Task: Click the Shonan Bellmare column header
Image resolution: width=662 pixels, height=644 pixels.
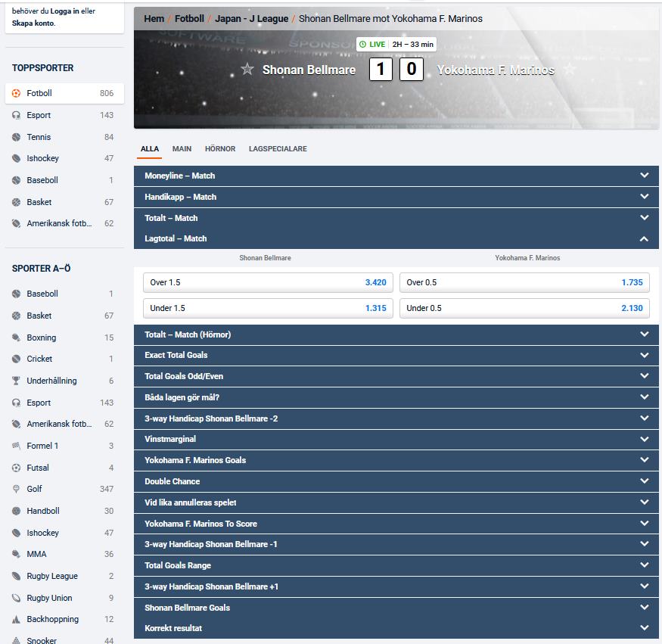Action: click(x=265, y=258)
